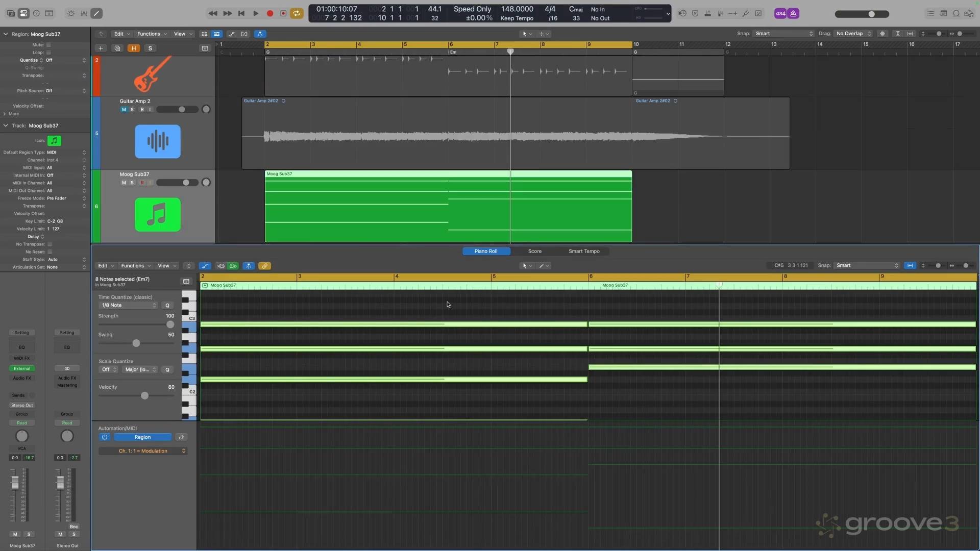Mute the Guitar Amp 2 track
Image resolution: width=980 pixels, height=551 pixels.
click(124, 110)
